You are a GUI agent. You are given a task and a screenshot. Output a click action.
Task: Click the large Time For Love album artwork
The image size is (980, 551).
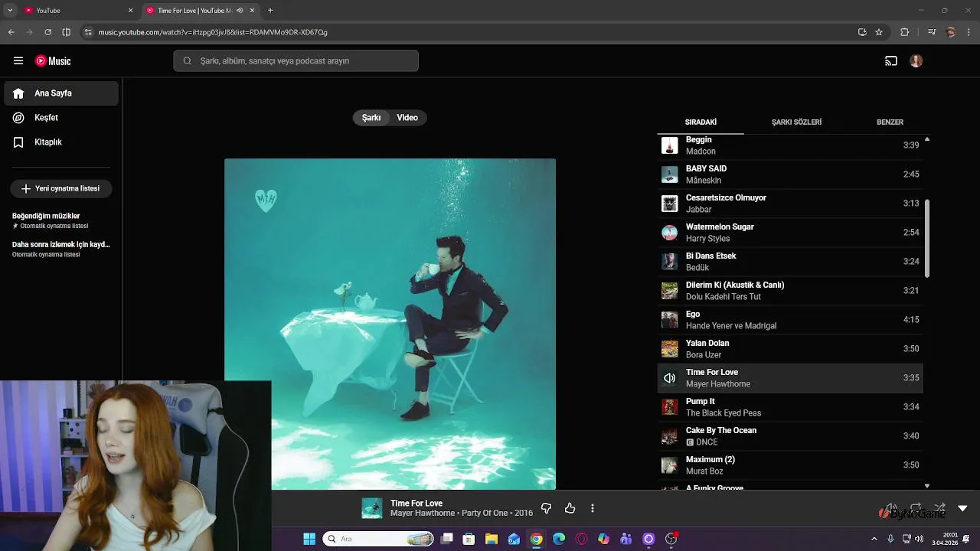pos(390,324)
